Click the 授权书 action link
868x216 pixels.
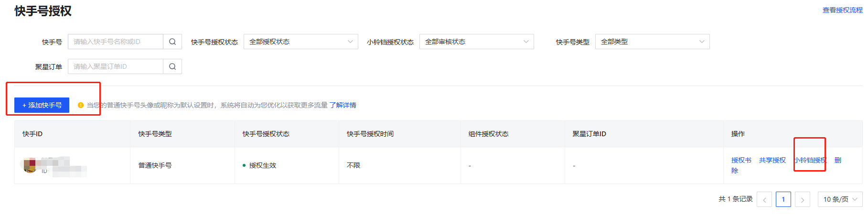point(741,160)
